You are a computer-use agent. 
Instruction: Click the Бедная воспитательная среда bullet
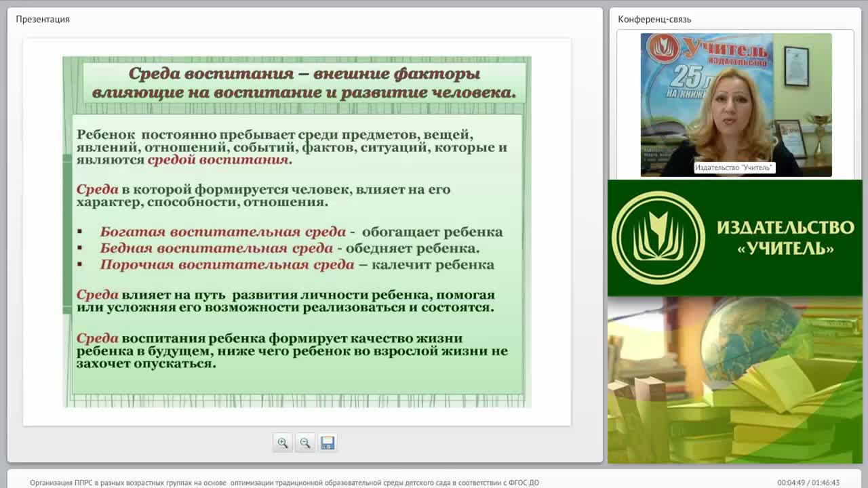290,248
